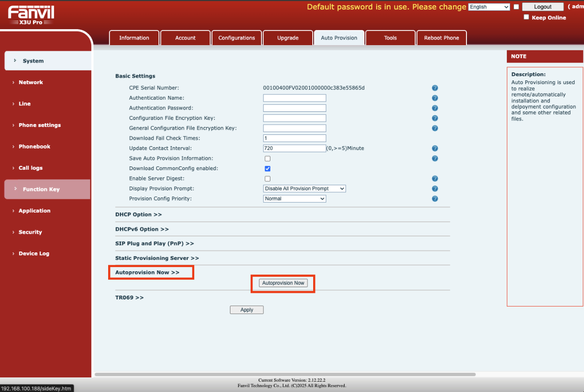Screen dimensions: 584x392
Task: Click the Apply button
Action: (x=246, y=309)
